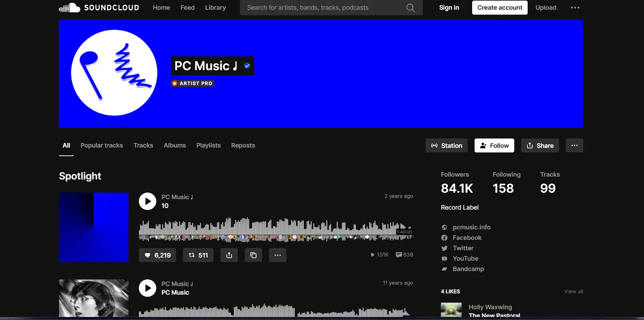The image size is (644, 320).
Task: Open profile more options next to Share
Action: [x=574, y=146]
